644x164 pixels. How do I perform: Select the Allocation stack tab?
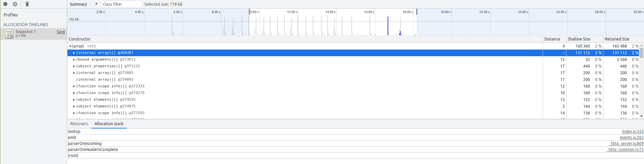(109, 124)
